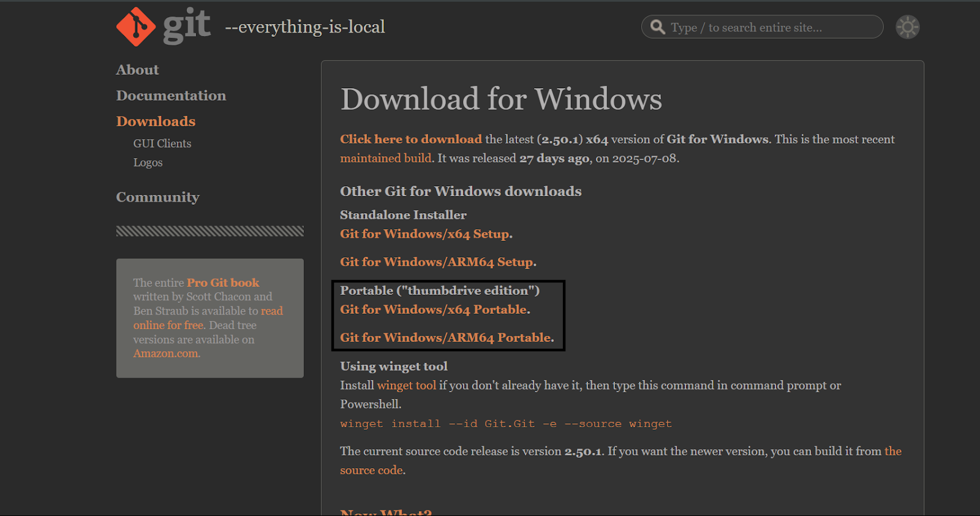Open the Documentation menu item
980x516 pixels.
171,96
